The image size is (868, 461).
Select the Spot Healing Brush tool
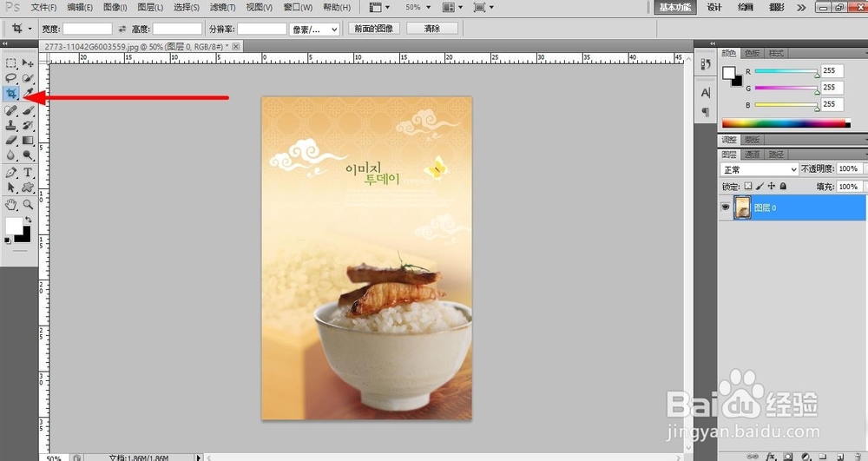pos(11,110)
